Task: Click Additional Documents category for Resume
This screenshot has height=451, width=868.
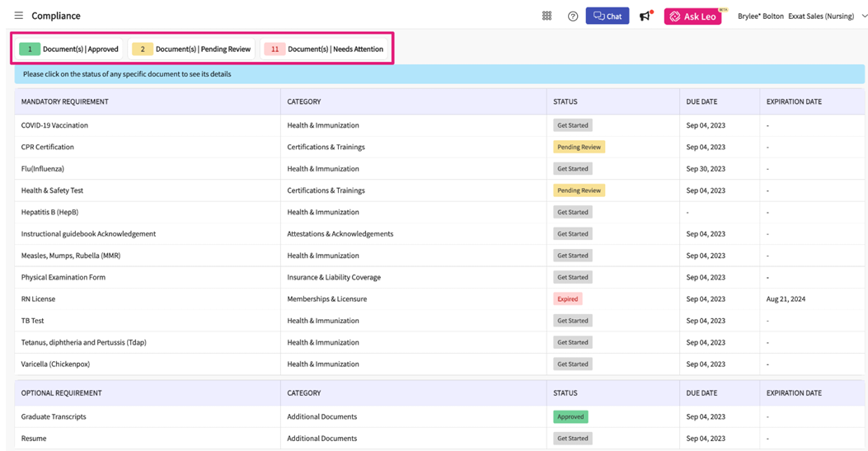Action: pyautogui.click(x=321, y=439)
